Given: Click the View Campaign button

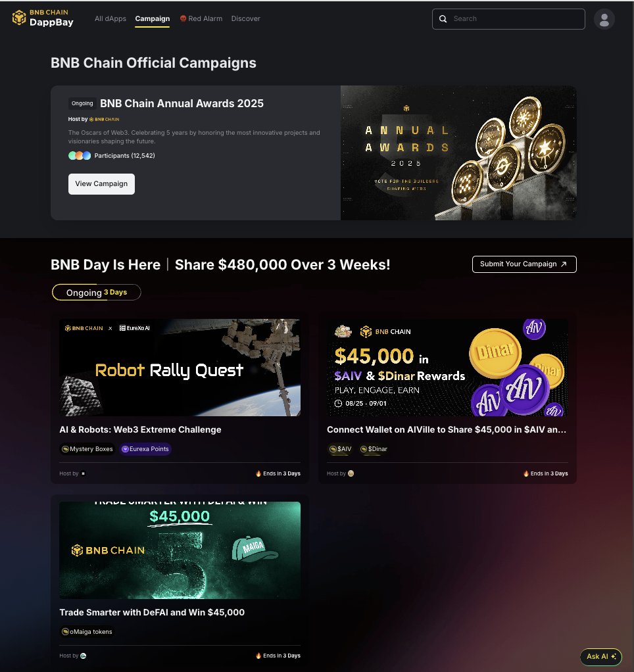Looking at the screenshot, I should (101, 184).
